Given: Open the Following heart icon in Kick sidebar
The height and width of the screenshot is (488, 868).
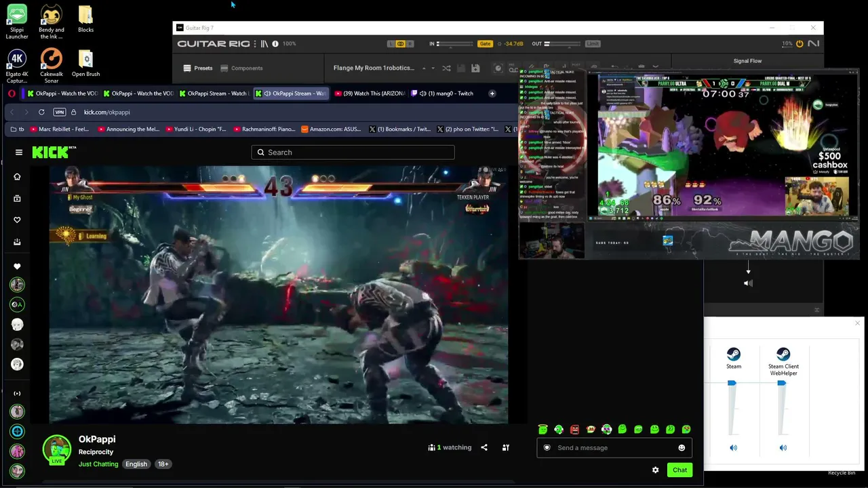Looking at the screenshot, I should tap(17, 220).
